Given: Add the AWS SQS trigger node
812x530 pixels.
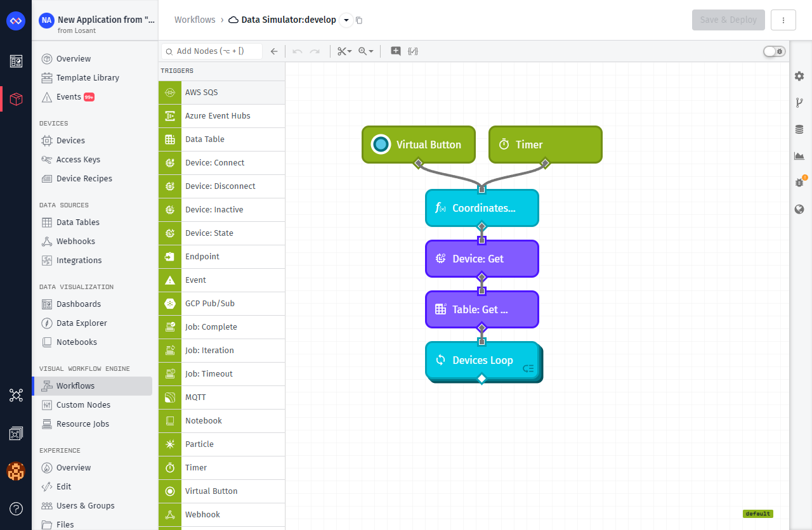Looking at the screenshot, I should click(222, 93).
